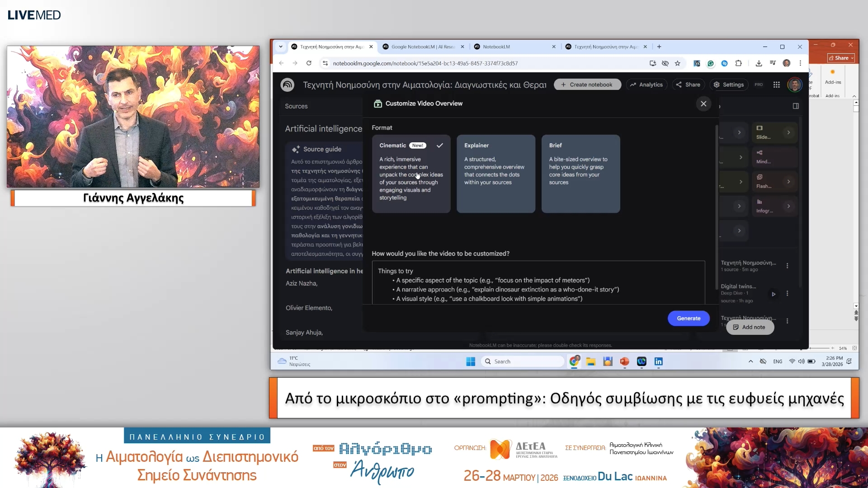868x488 pixels.
Task: Open the tab search dropdown arrow
Action: click(x=281, y=47)
